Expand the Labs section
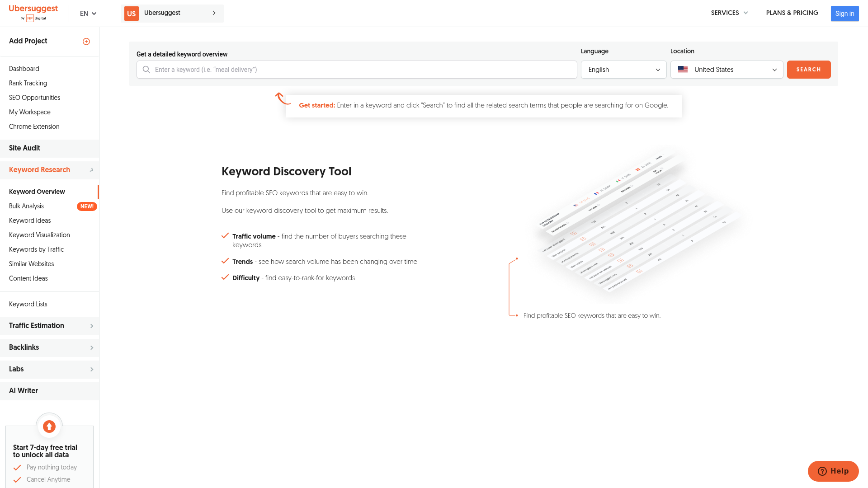868x488 pixels. [49, 369]
